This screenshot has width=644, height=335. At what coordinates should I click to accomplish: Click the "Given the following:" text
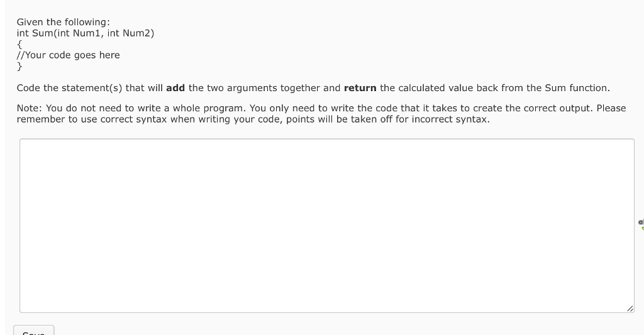[x=64, y=22]
